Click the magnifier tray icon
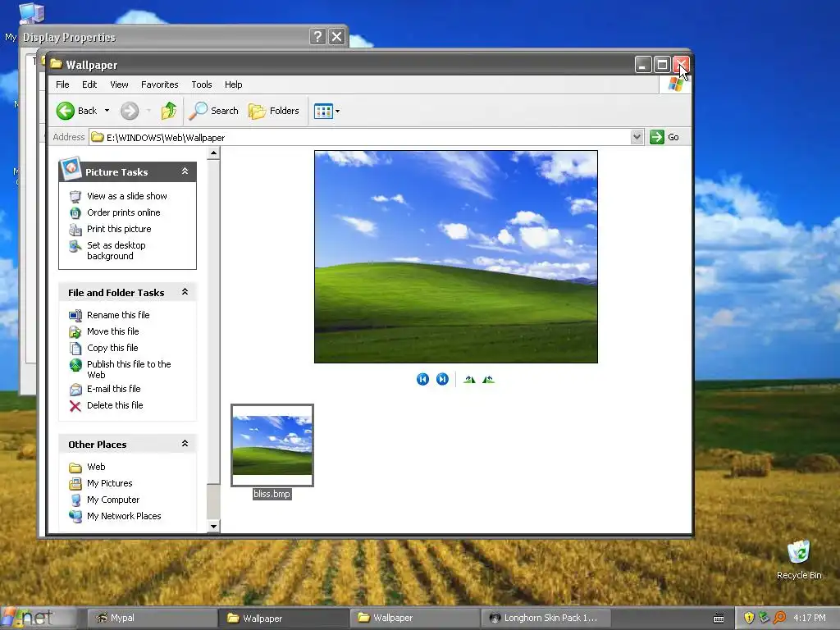 pyautogui.click(x=779, y=618)
